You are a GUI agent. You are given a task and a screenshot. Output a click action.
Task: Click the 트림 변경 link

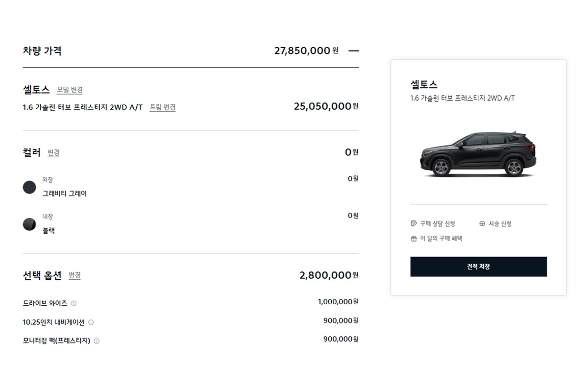point(163,107)
